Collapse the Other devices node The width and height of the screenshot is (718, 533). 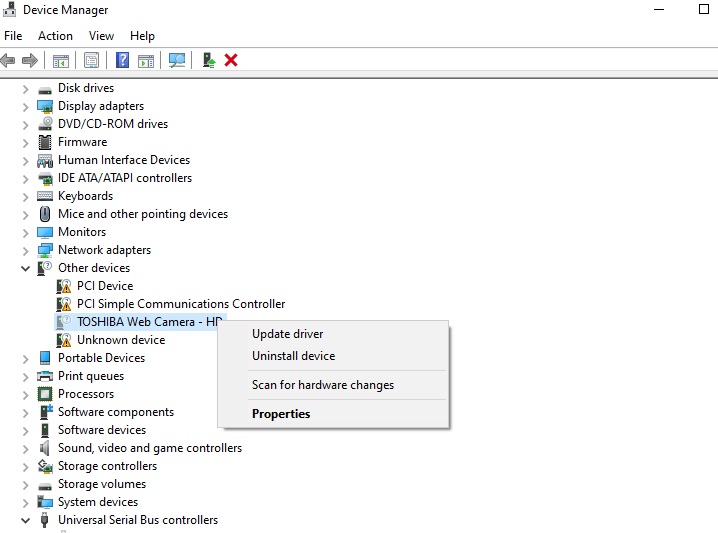click(x=26, y=268)
